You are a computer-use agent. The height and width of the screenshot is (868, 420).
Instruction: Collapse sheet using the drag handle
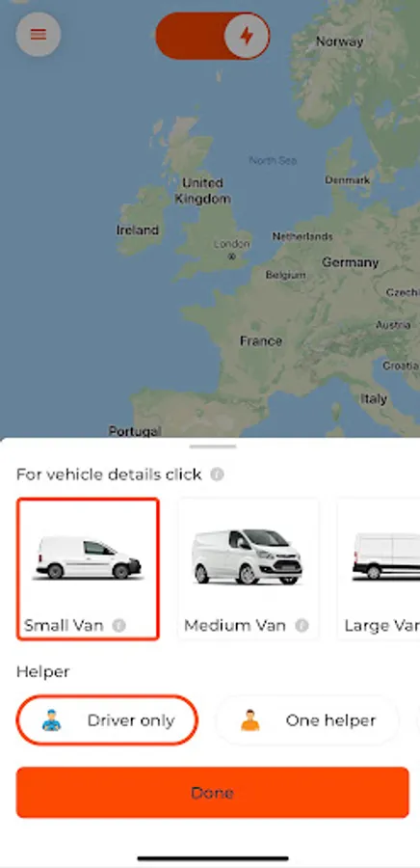click(213, 447)
